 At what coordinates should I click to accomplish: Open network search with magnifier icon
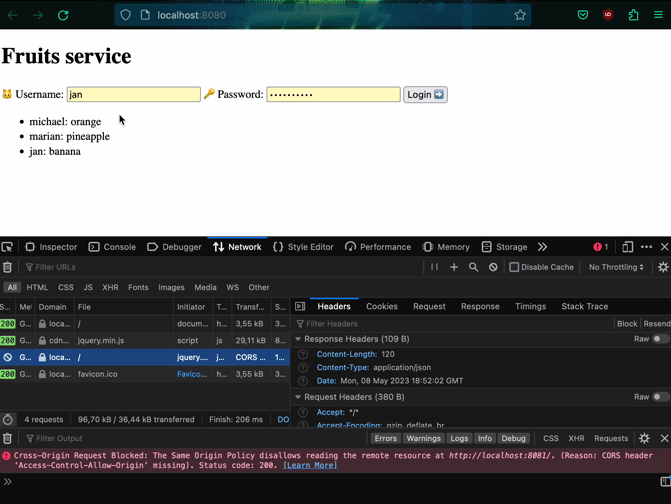click(474, 267)
